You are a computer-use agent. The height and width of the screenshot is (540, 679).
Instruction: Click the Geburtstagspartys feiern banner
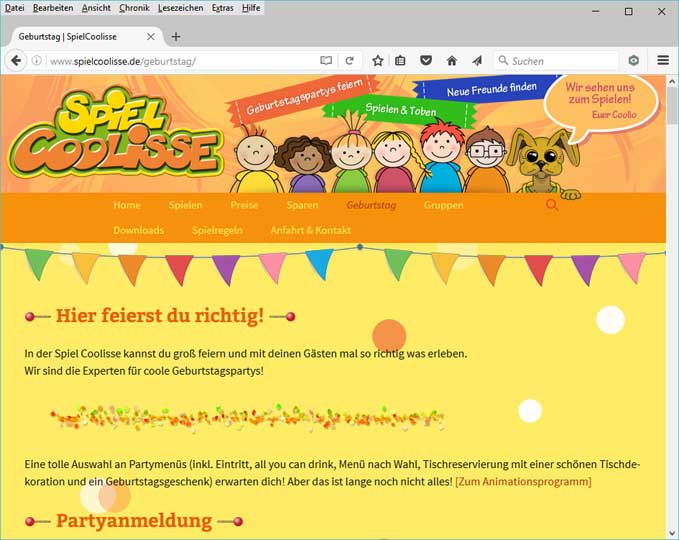point(304,99)
